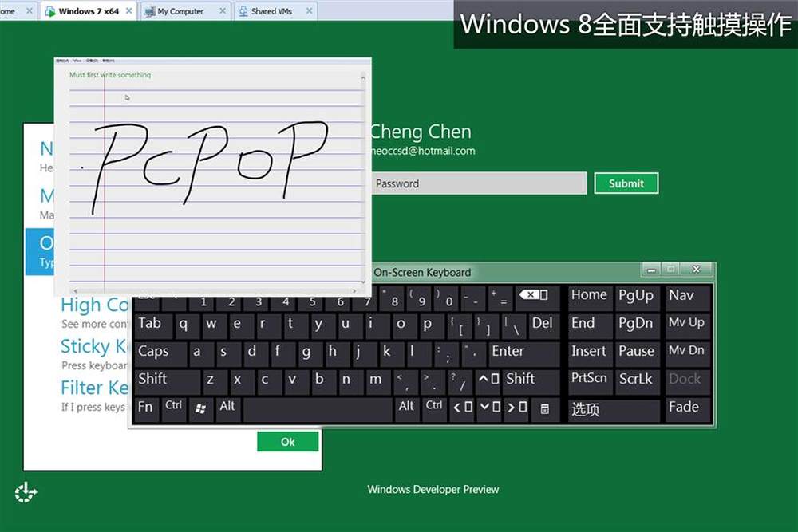Click the green Ok button
Screen dimensions: 798x532
point(287,441)
